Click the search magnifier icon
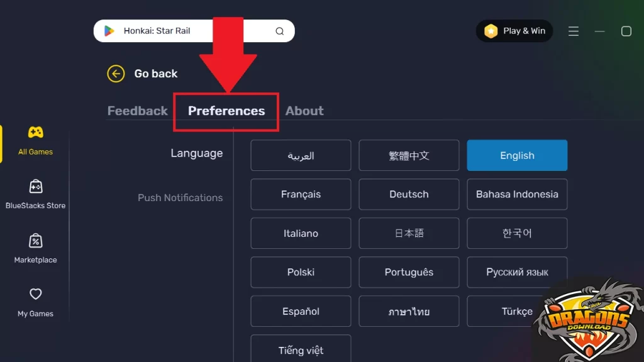The height and width of the screenshot is (362, 644). tap(279, 30)
